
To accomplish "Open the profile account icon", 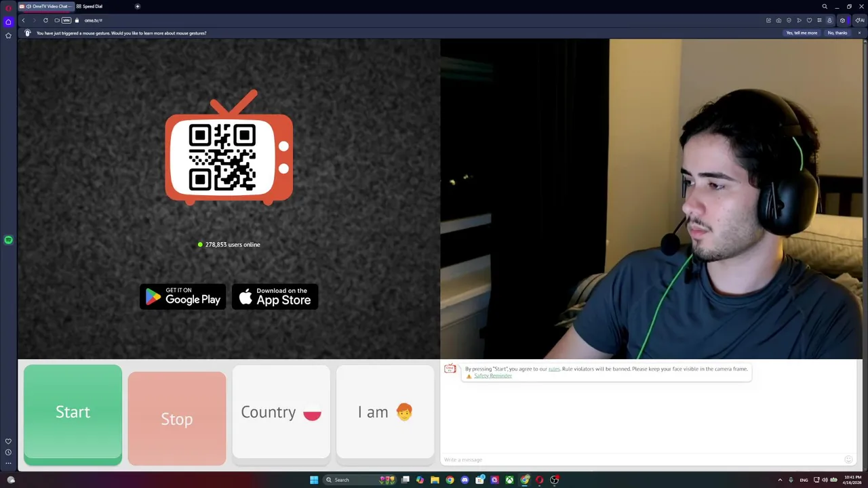I will click(829, 20).
